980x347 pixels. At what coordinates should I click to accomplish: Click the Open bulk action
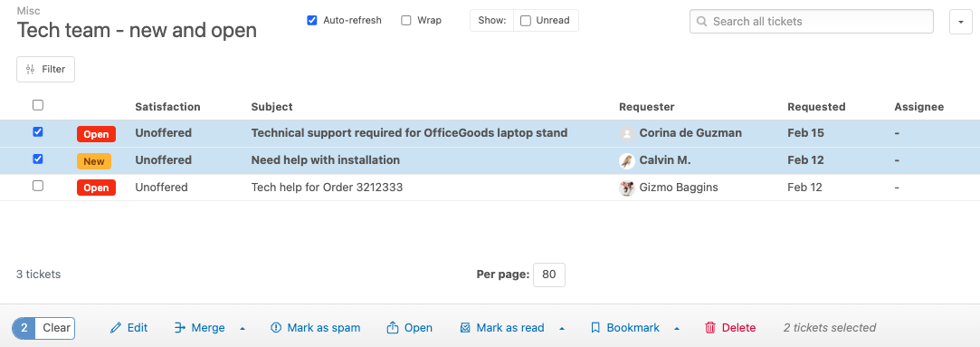pos(409,328)
